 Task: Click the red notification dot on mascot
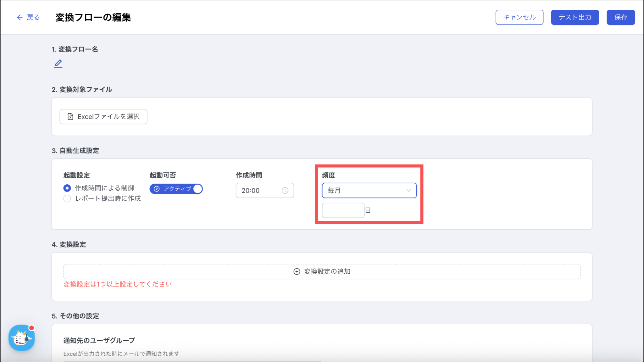click(31, 328)
